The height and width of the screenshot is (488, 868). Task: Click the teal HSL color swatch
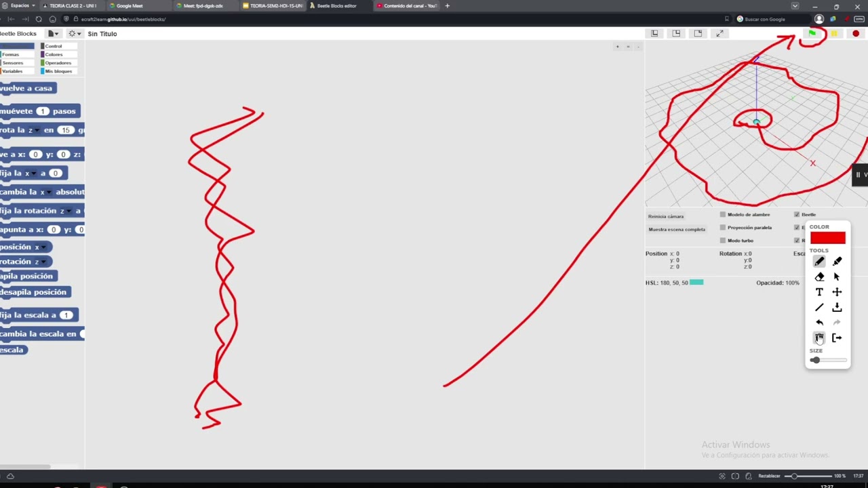click(x=696, y=282)
